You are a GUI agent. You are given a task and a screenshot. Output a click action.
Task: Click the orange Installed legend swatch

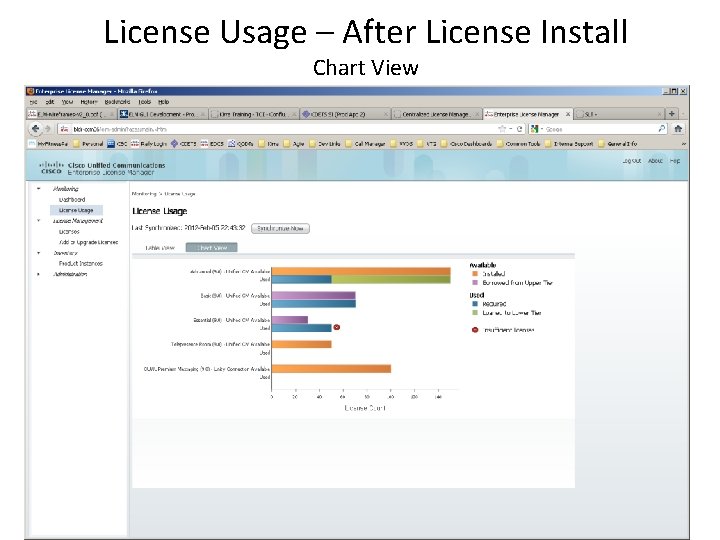tap(475, 274)
